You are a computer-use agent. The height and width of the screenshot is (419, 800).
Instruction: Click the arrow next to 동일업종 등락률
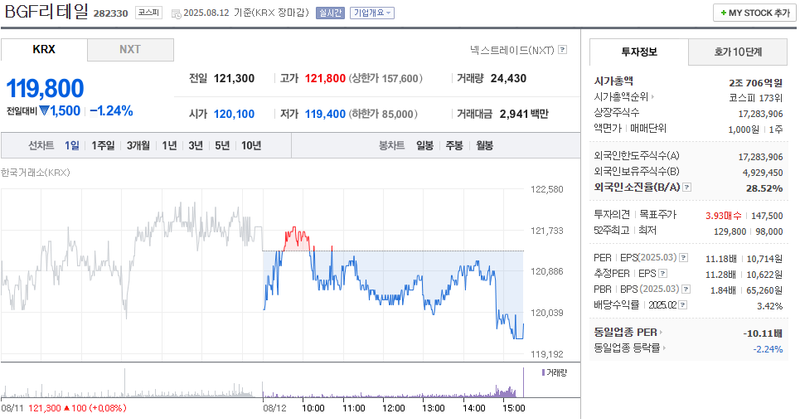point(664,348)
